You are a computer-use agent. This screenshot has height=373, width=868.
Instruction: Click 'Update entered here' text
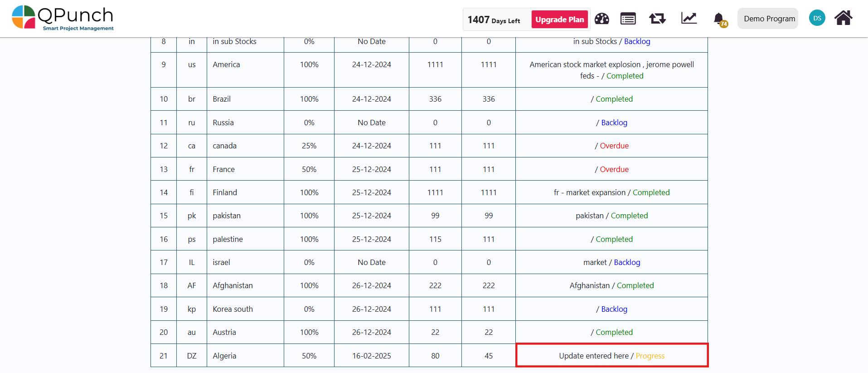tap(594, 356)
